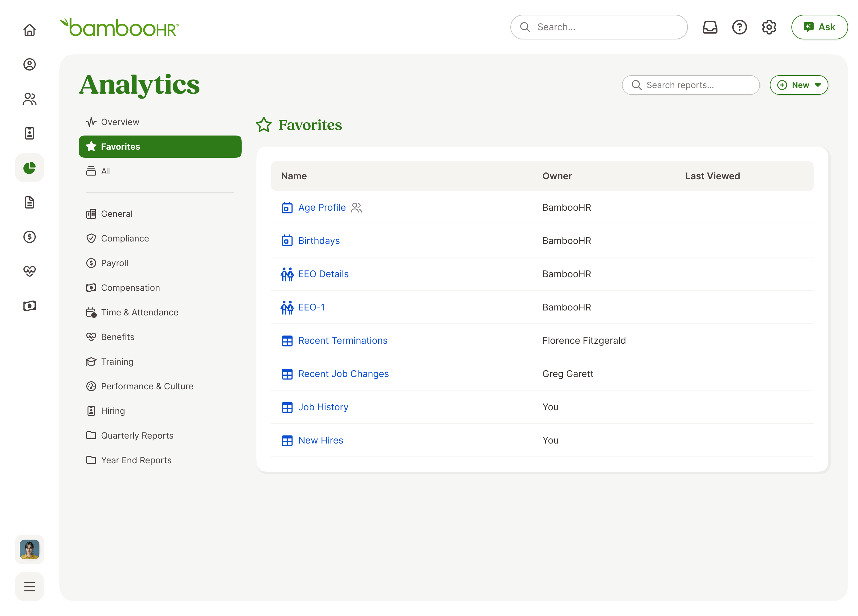The image size is (858, 616).
Task: Open the Birthdays report
Action: click(x=319, y=241)
